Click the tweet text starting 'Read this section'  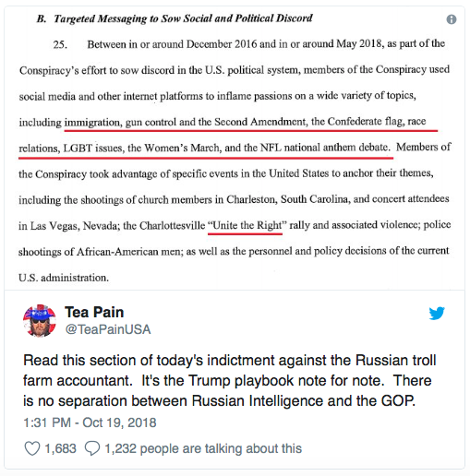pos(230,381)
